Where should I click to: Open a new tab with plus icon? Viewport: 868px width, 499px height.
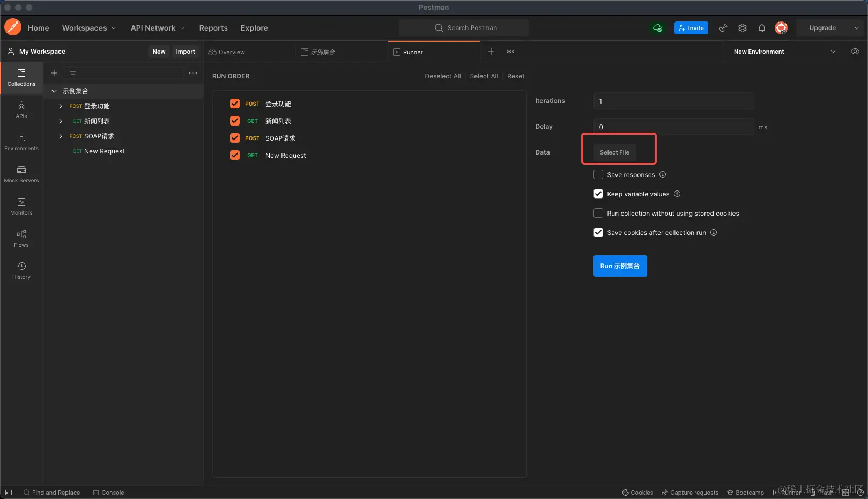coord(491,52)
